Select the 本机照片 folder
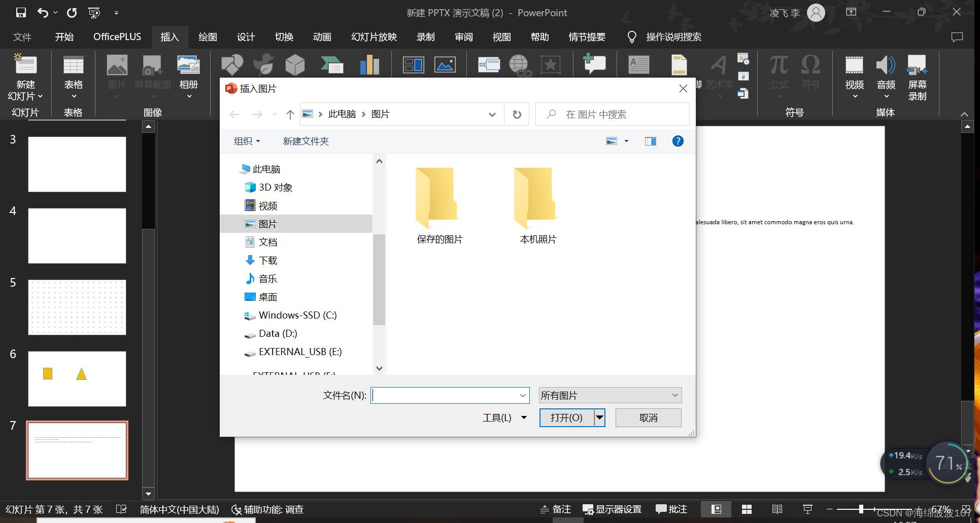 click(537, 206)
